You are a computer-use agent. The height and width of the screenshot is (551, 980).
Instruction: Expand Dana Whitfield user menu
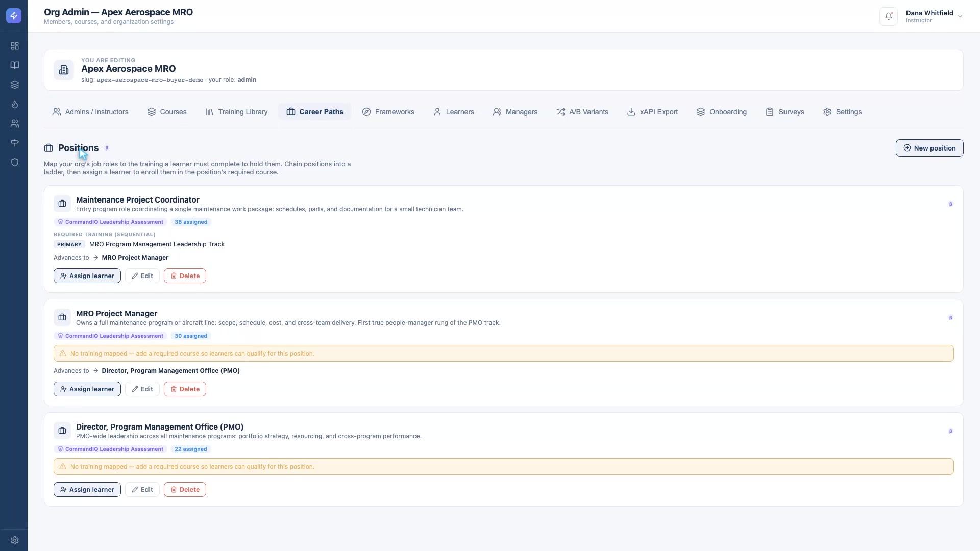click(x=934, y=16)
